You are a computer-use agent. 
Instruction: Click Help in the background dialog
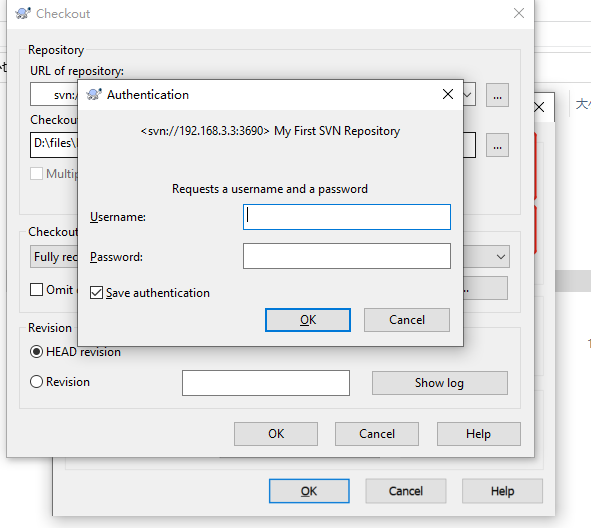[502, 491]
